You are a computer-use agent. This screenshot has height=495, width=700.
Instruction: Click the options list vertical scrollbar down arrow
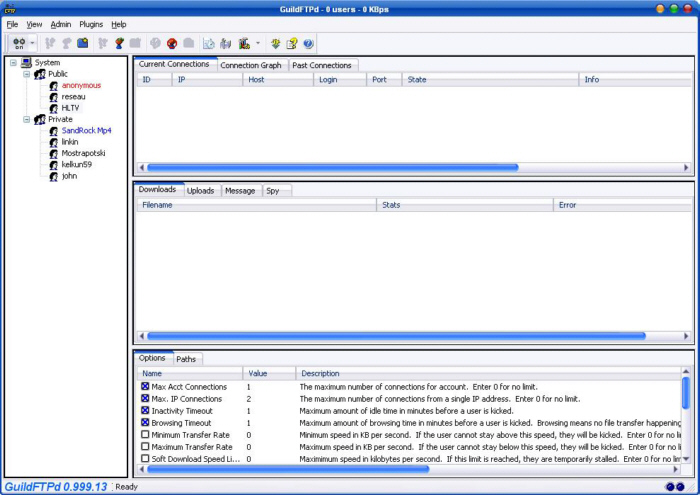point(686,459)
